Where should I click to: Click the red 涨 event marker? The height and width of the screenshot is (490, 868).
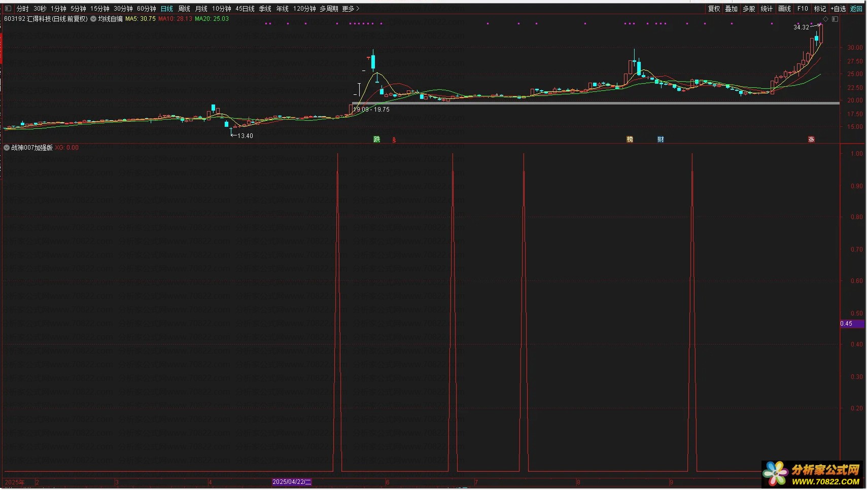(x=811, y=139)
